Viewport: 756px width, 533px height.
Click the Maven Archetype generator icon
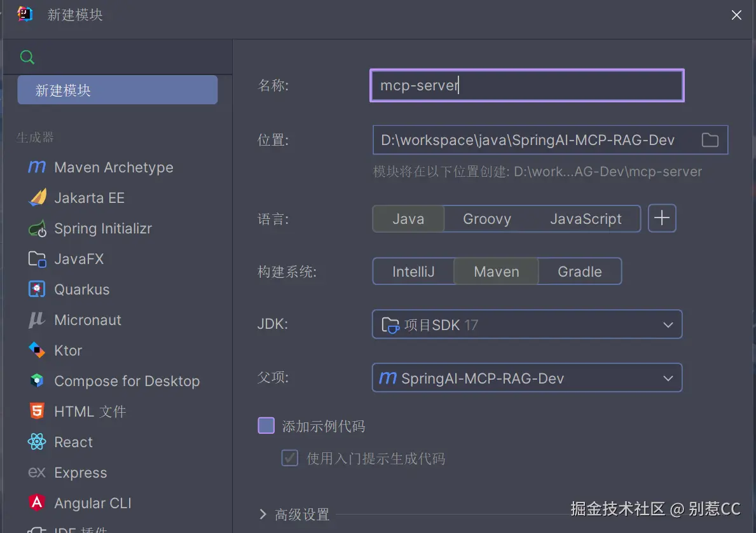(x=37, y=167)
